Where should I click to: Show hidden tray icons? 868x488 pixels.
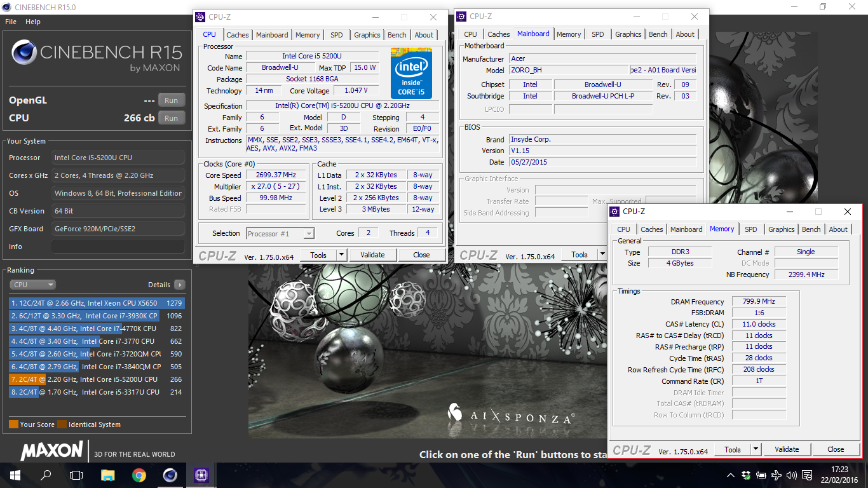[x=731, y=475]
